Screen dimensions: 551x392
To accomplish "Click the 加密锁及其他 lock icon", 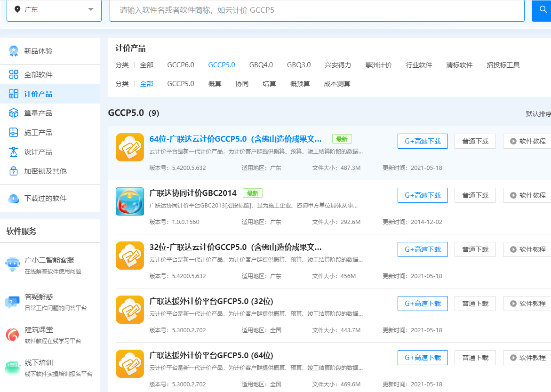I will click(13, 171).
